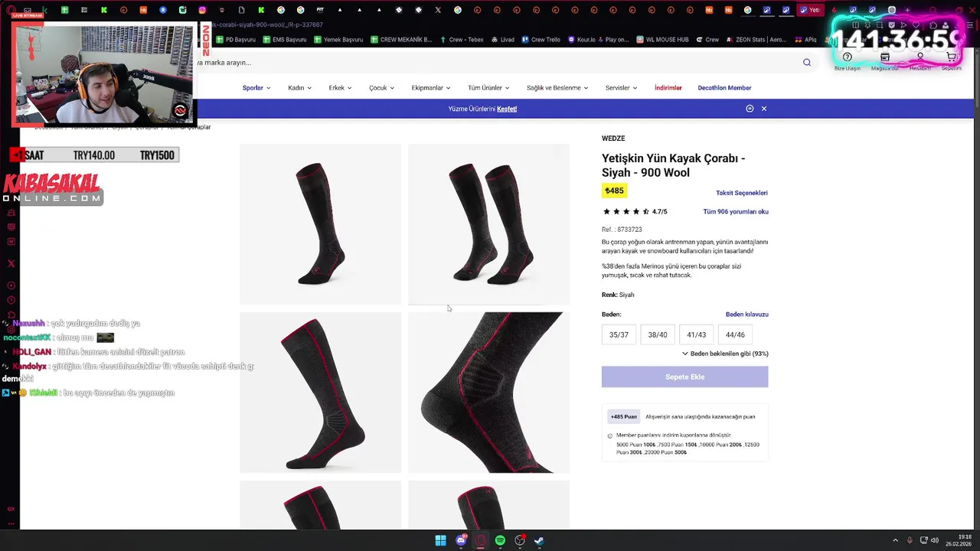Open Steam from the taskbar
The image size is (980, 551).
click(539, 540)
